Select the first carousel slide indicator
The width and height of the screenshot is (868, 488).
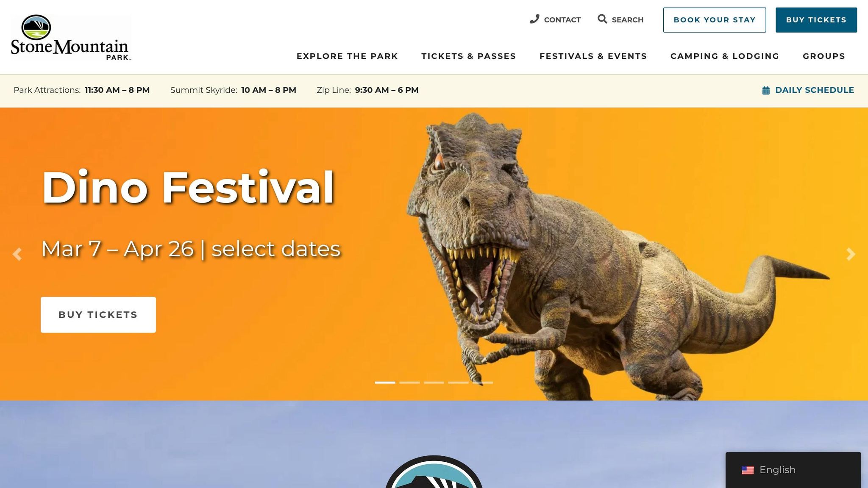[385, 383]
